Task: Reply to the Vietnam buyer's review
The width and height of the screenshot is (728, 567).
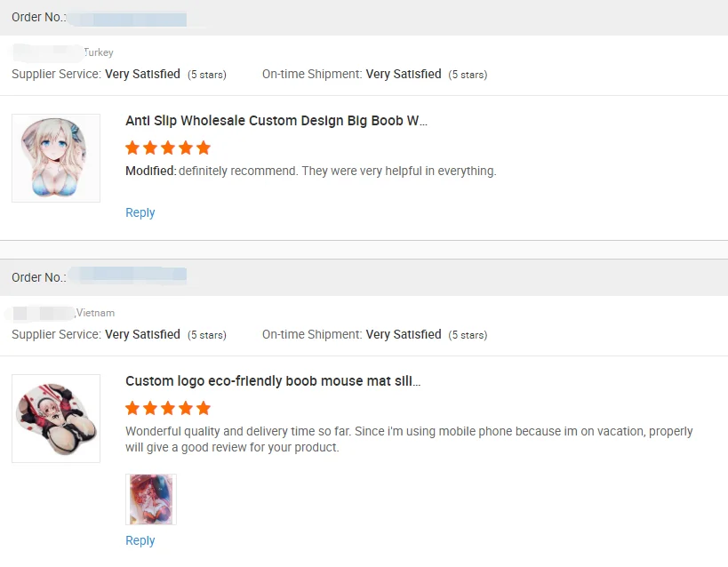Action: (x=140, y=540)
